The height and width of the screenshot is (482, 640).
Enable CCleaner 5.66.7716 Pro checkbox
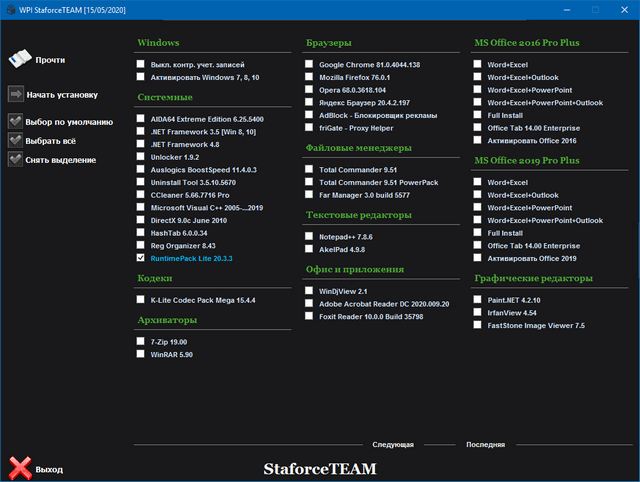coord(140,194)
